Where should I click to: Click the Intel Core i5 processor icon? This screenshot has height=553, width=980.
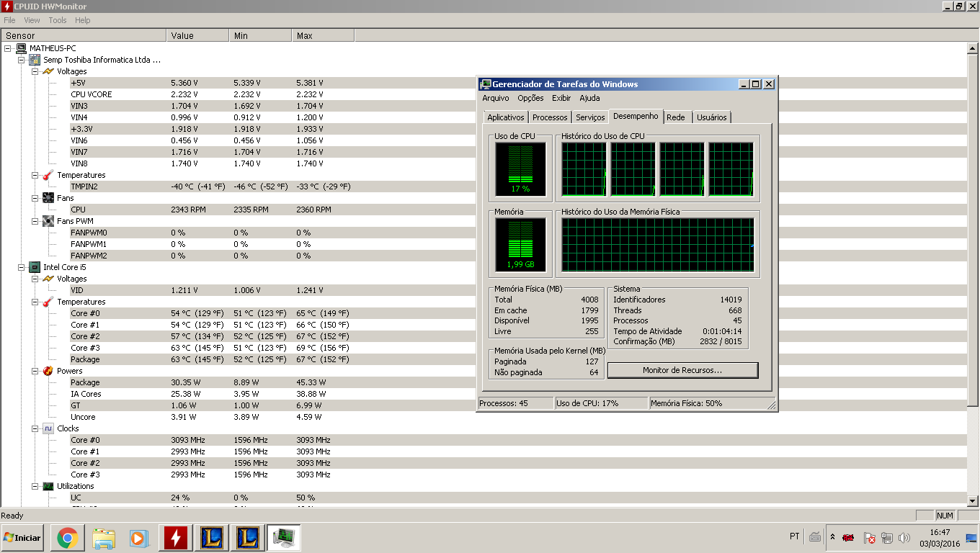click(35, 267)
